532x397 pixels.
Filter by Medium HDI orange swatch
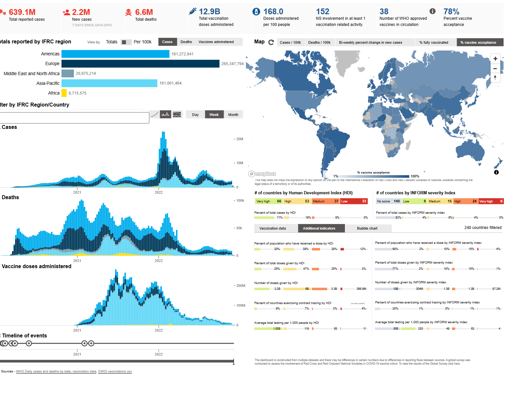(x=326, y=201)
